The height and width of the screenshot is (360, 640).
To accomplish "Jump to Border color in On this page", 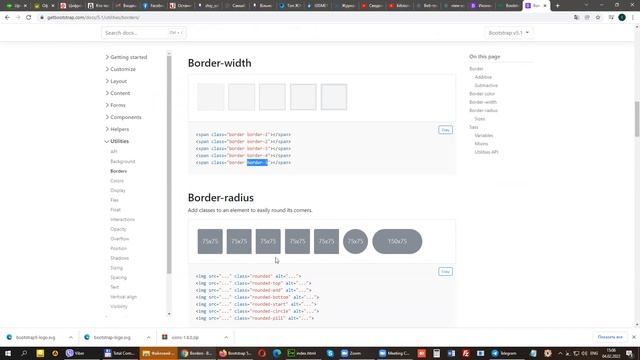I will pyautogui.click(x=482, y=94).
